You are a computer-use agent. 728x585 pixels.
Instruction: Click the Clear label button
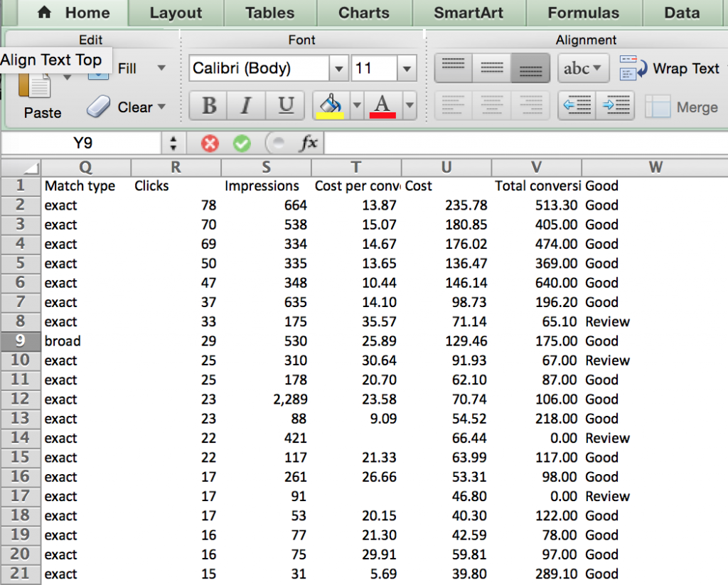[135, 107]
